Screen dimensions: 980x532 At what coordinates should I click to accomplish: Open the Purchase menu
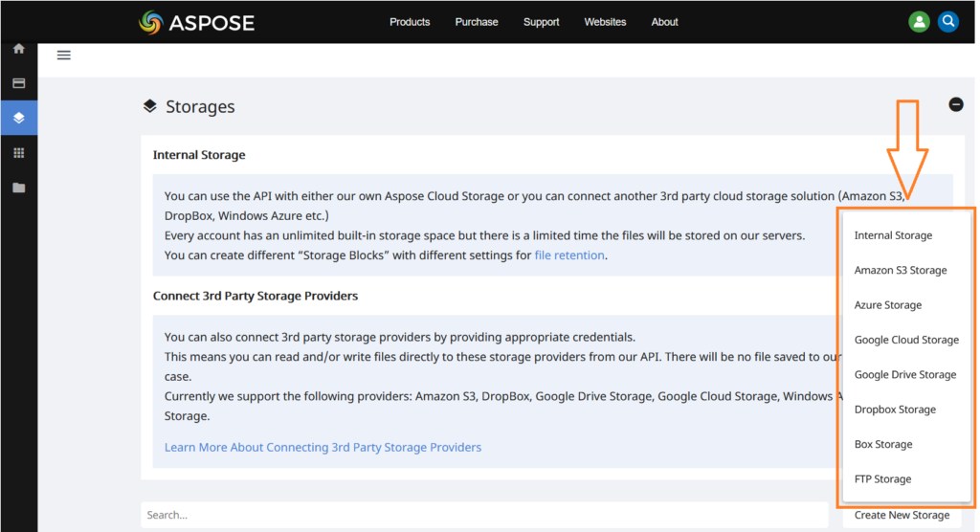coord(477,22)
